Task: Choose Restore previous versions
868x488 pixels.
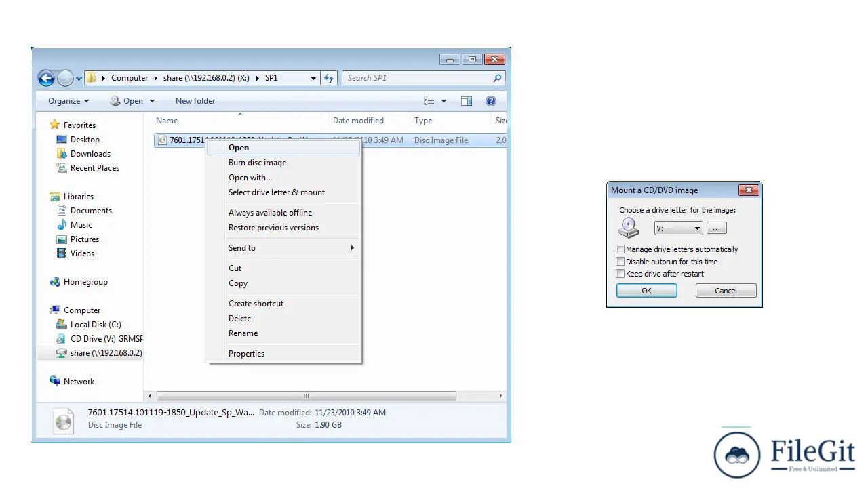Action: (x=284, y=228)
